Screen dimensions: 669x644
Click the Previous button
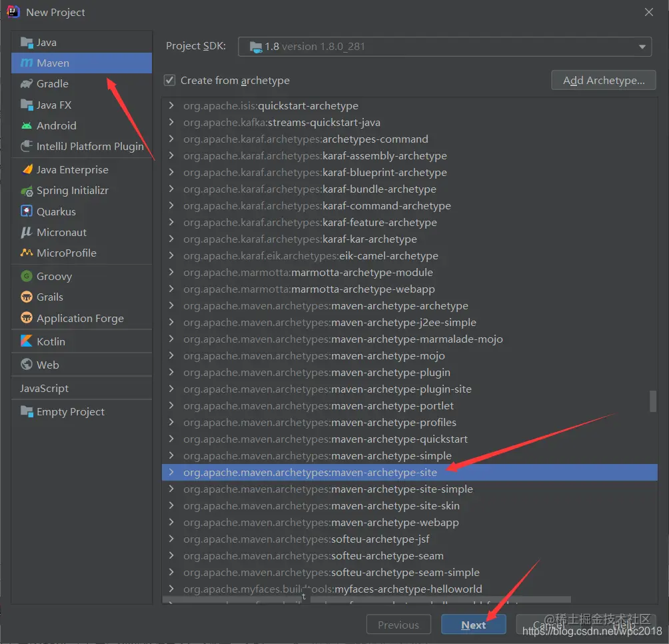click(398, 625)
